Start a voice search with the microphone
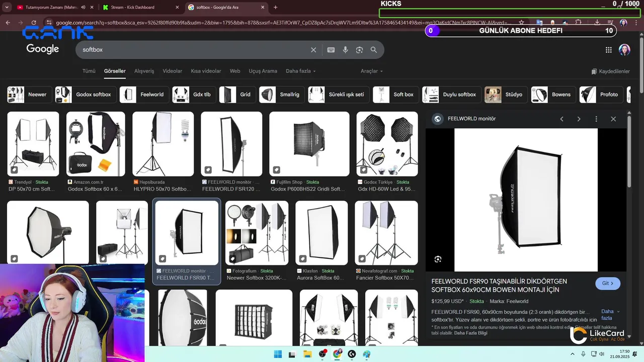Image resolution: width=644 pixels, height=362 pixels. [345, 50]
